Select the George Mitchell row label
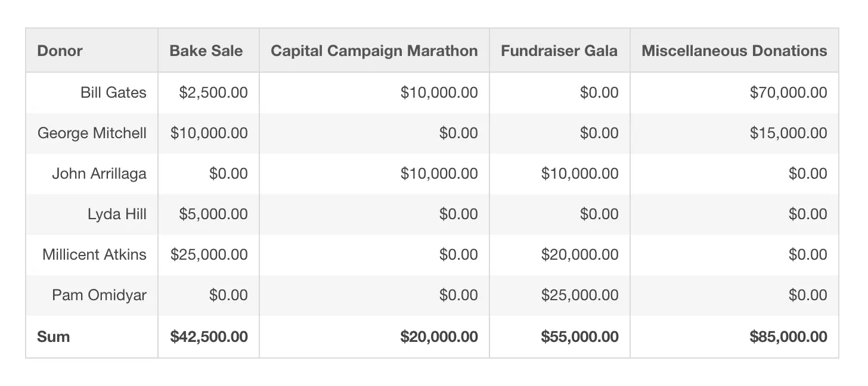This screenshot has width=868, height=386. [92, 133]
